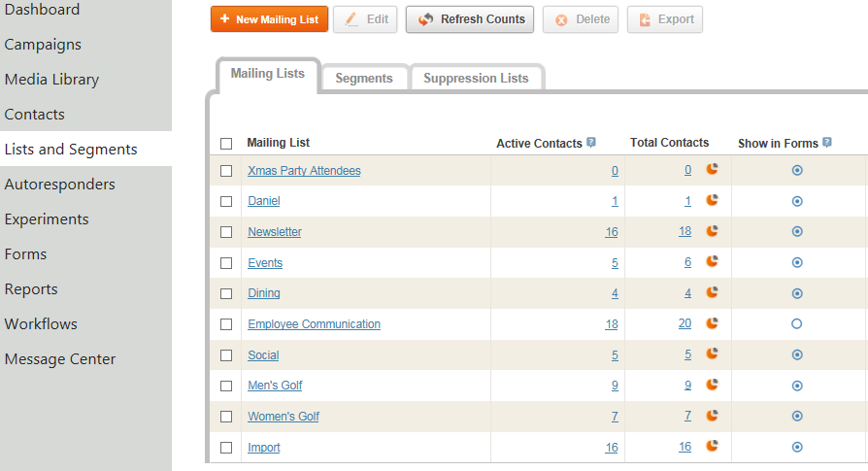Tick the select-all checkbox in header
The image size is (868, 471).
point(226,144)
